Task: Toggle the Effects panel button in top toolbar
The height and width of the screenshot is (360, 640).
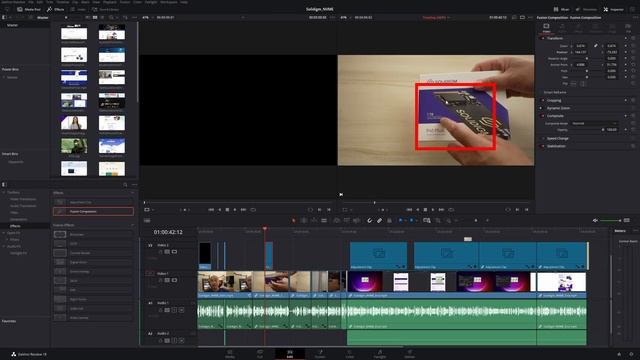Action: coord(56,9)
